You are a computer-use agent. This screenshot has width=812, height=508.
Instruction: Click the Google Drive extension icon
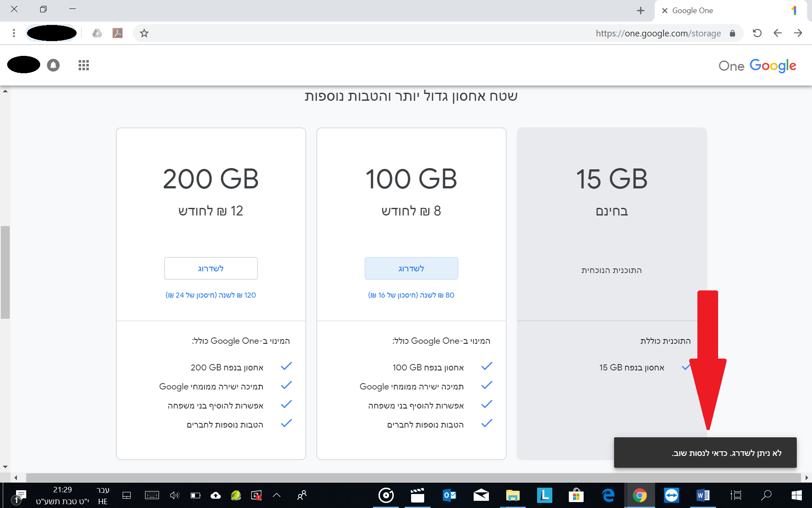pos(97,33)
